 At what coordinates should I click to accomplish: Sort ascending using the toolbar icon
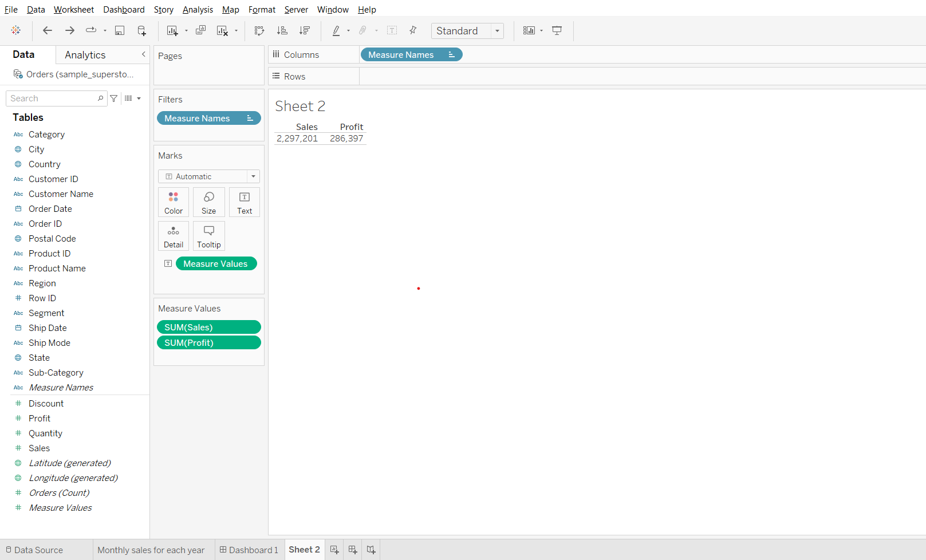(x=282, y=31)
